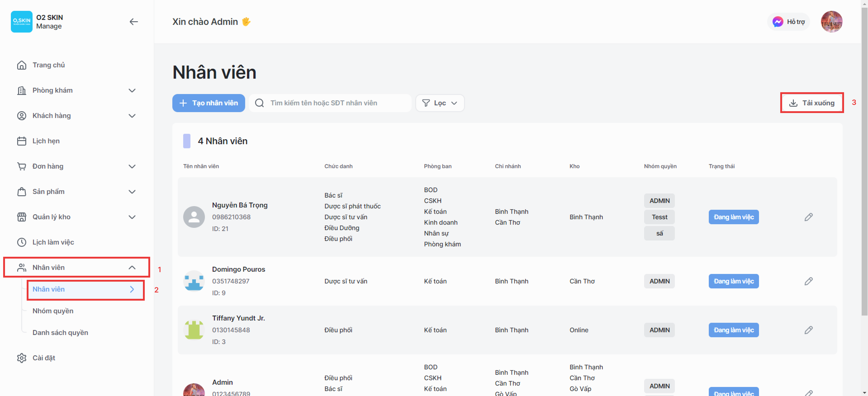Click edit pencil for Tiffany Yundt Jr.
This screenshot has height=396, width=868.
tap(808, 330)
